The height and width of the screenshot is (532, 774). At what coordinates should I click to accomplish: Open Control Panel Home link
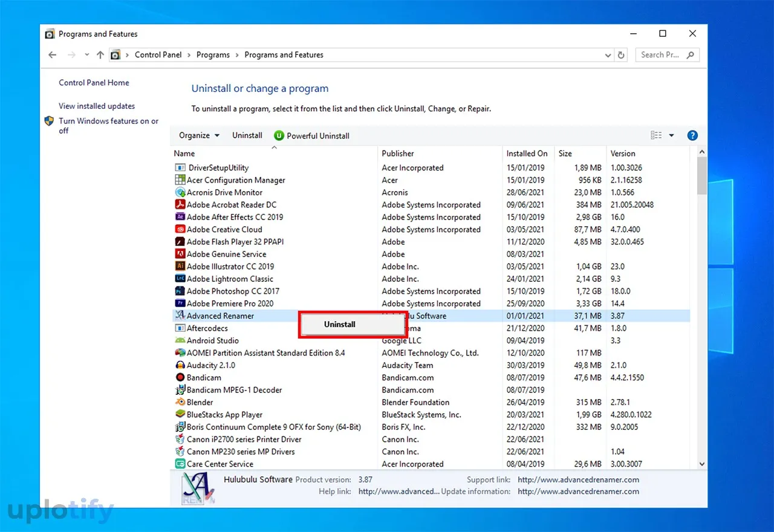pos(94,83)
